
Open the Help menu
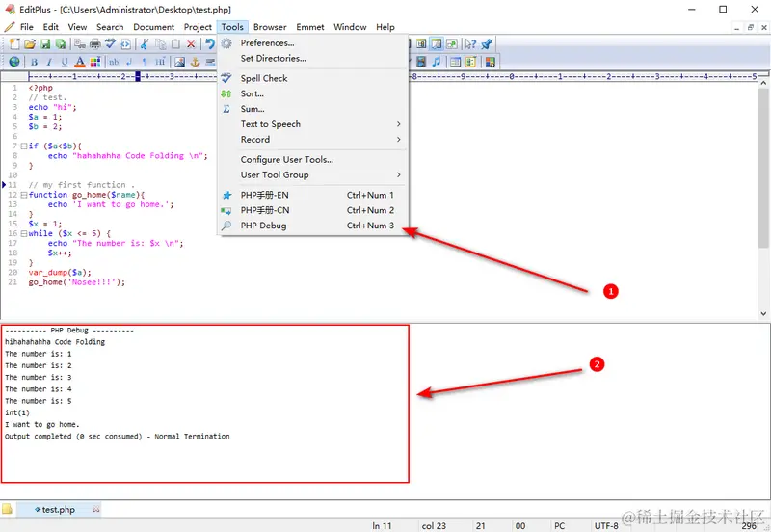point(385,27)
